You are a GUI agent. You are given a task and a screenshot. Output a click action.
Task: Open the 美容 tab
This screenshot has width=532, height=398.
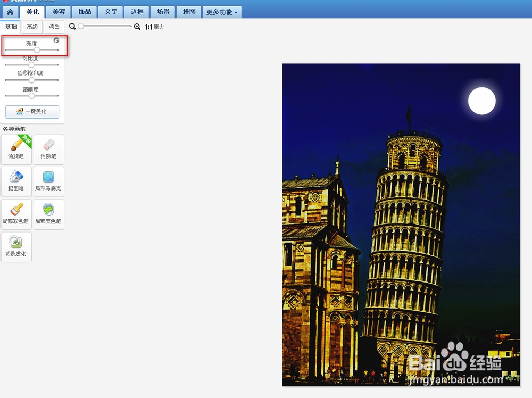(59, 12)
